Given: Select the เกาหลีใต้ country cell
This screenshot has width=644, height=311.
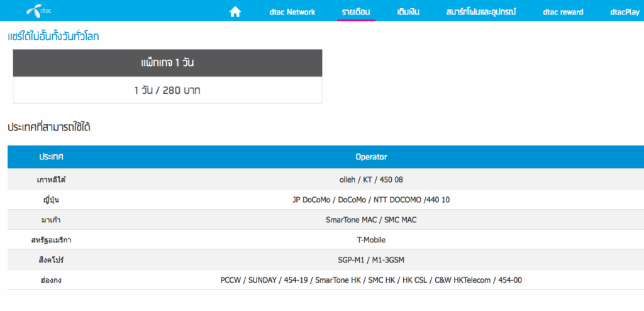Looking at the screenshot, I should [x=52, y=179].
